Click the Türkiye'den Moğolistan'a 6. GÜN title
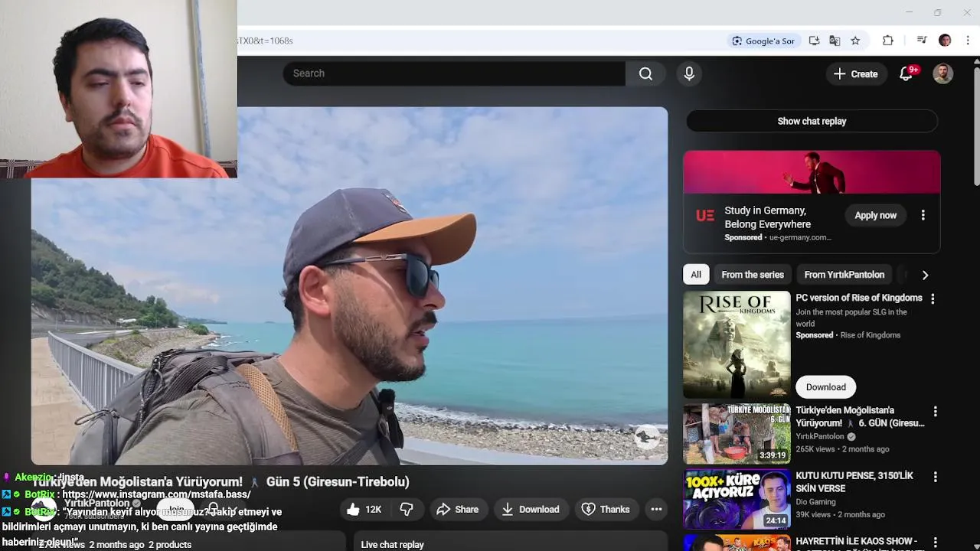Viewport: 980px width, 551px height. point(860,416)
